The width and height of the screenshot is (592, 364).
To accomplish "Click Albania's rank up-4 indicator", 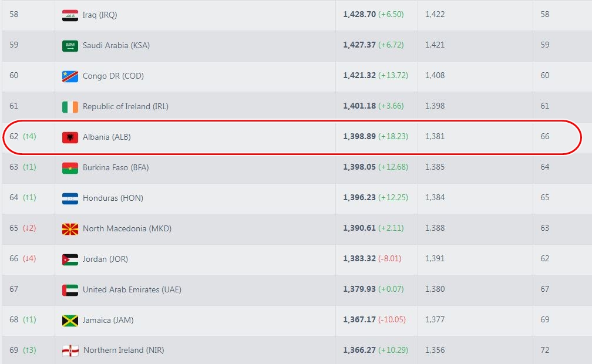I will click(x=29, y=137).
